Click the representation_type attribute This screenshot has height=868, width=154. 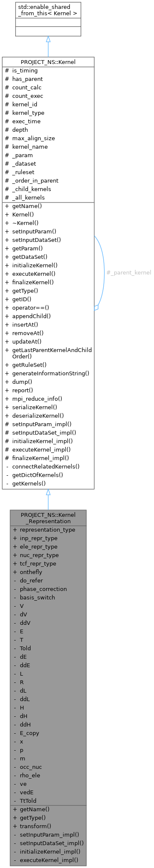pyautogui.click(x=44, y=530)
